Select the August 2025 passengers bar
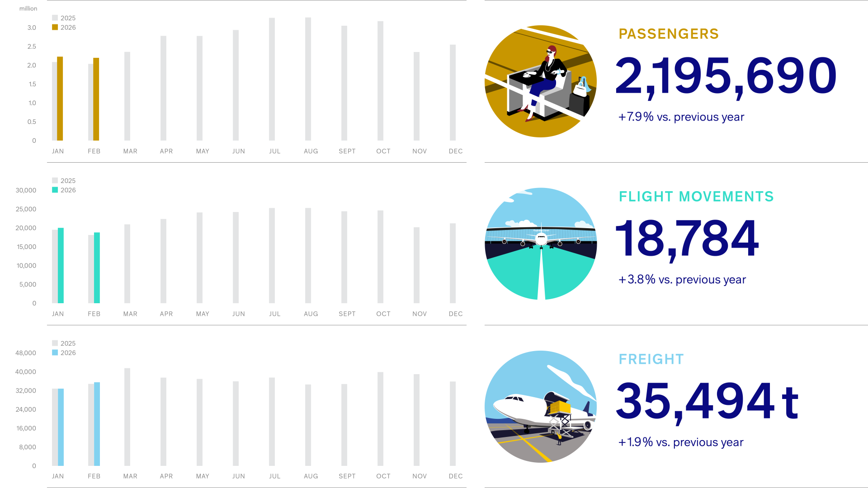868x488 pixels. pyautogui.click(x=308, y=79)
